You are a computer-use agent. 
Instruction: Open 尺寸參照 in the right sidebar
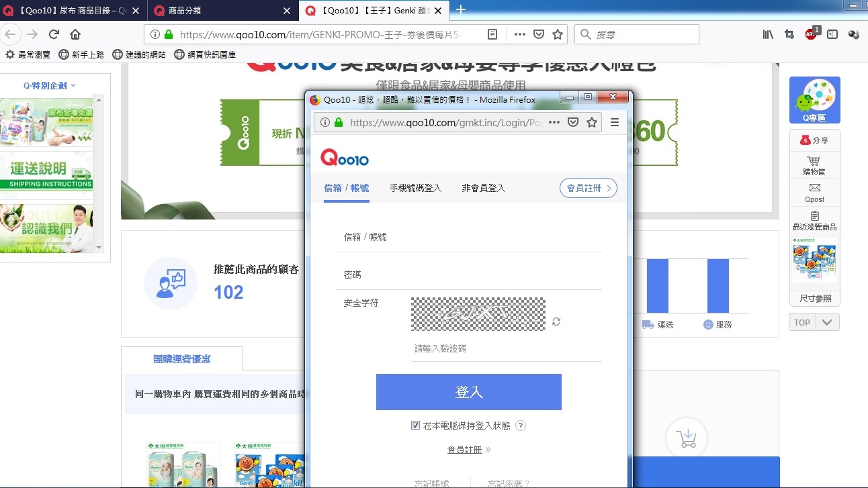click(x=815, y=298)
